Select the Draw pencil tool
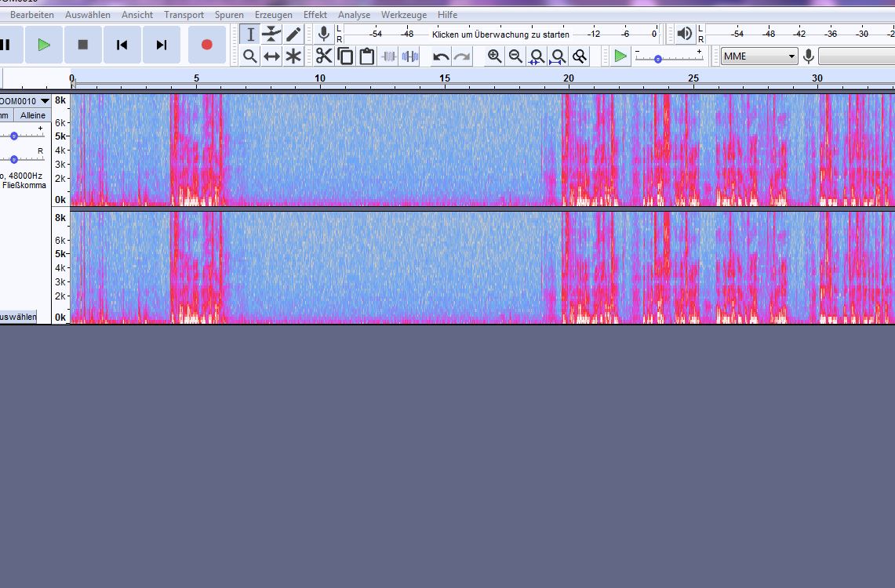Image resolution: width=895 pixels, height=588 pixels. tap(293, 34)
